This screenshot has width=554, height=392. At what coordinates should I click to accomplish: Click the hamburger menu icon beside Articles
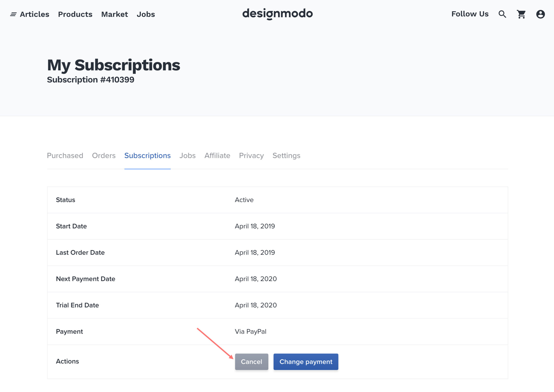(13, 14)
